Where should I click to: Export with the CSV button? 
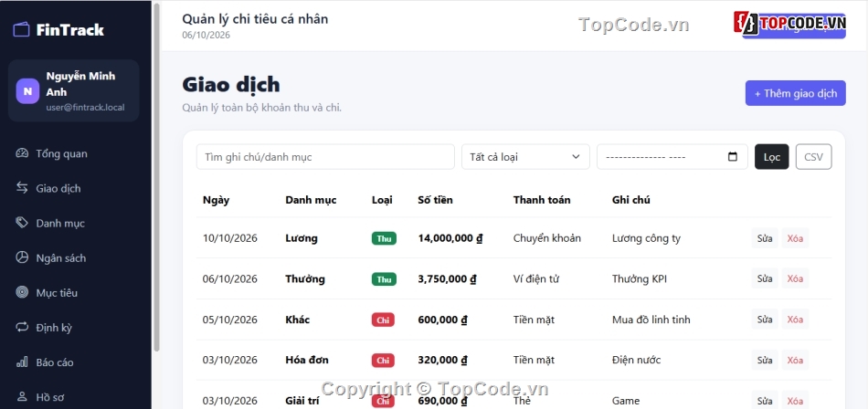pyautogui.click(x=814, y=157)
